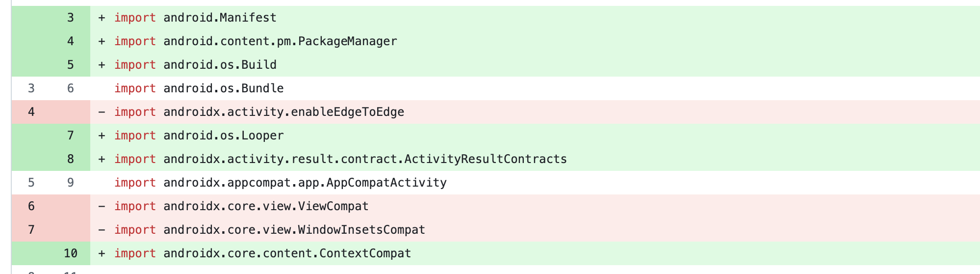Click new line number 5 for Build import
This screenshot has height=274, width=980.
pyautogui.click(x=71, y=65)
